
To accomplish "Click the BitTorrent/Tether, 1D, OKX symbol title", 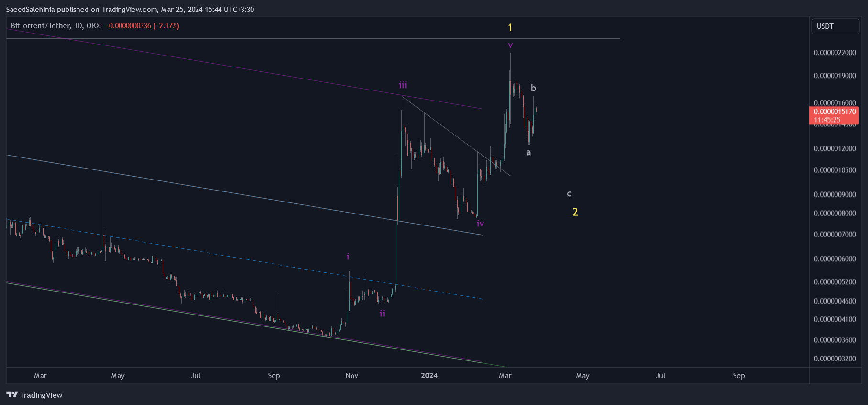I will (x=55, y=26).
